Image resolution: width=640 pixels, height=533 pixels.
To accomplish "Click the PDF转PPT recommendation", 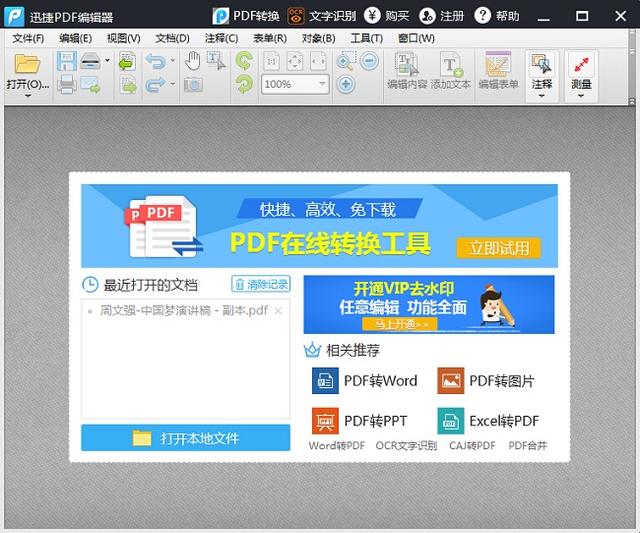I will click(x=359, y=421).
